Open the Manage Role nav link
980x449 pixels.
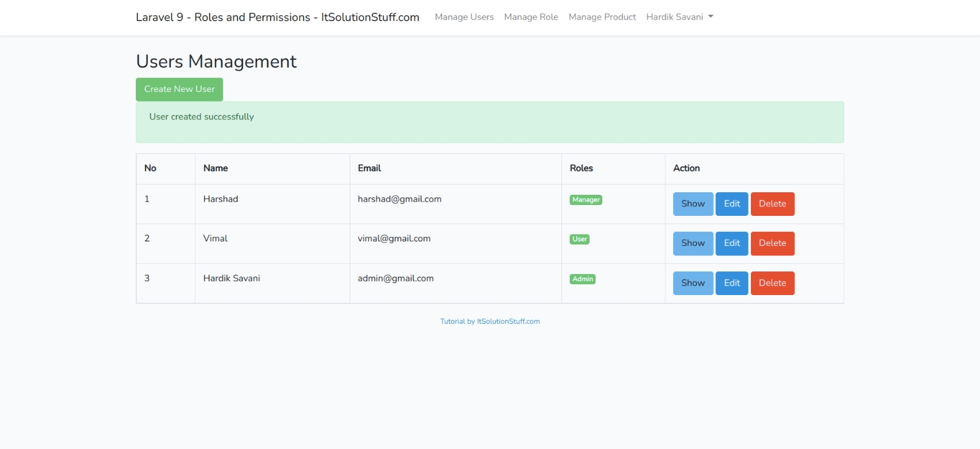point(531,17)
